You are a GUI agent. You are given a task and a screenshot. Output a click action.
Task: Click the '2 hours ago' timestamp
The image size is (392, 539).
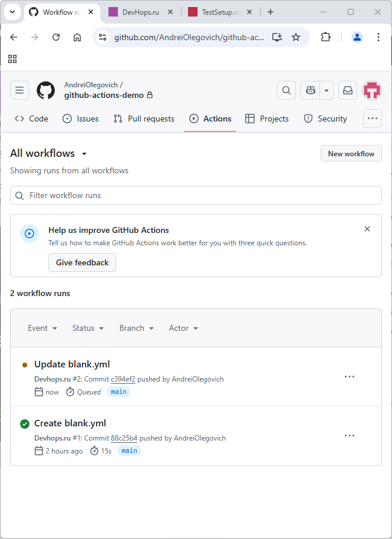tap(64, 451)
